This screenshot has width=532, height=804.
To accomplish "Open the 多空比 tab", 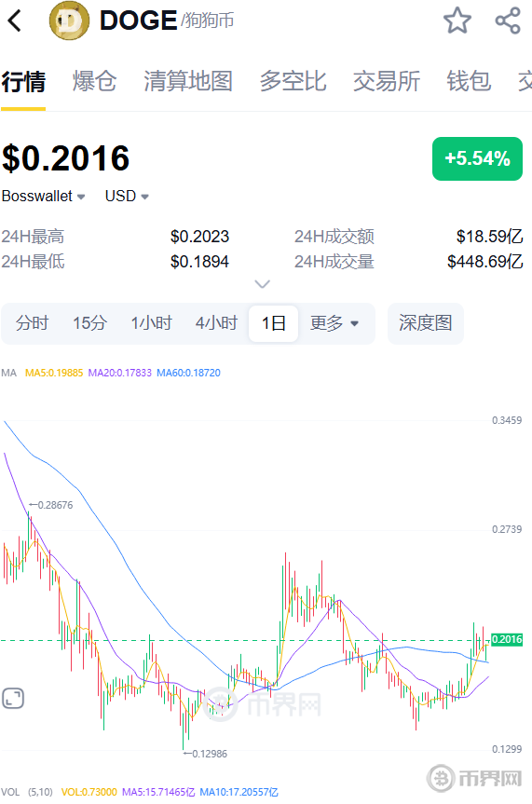I will click(x=293, y=81).
